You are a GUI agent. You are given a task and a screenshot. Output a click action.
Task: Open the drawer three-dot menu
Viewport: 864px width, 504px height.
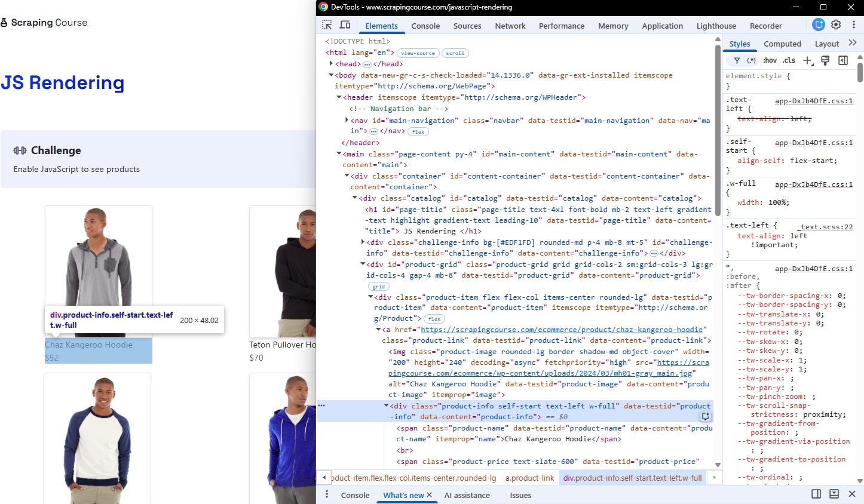click(327, 494)
